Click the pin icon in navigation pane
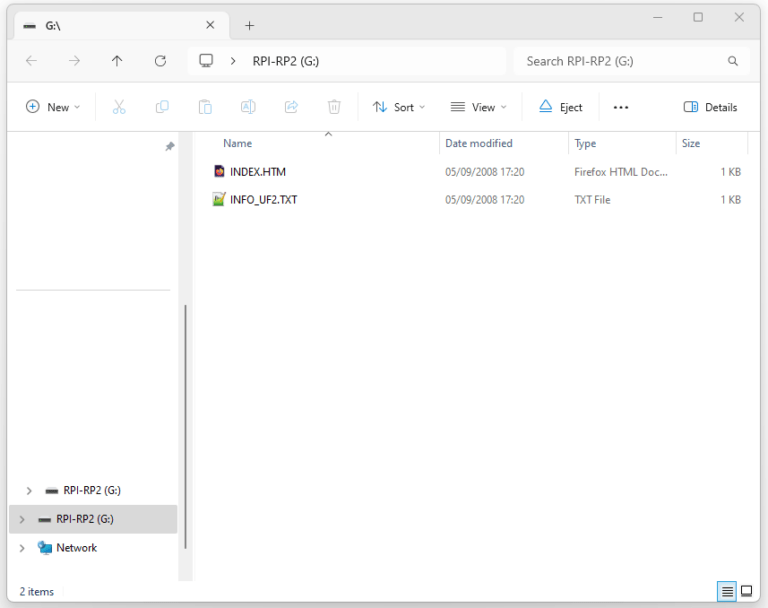768x608 pixels. [169, 146]
